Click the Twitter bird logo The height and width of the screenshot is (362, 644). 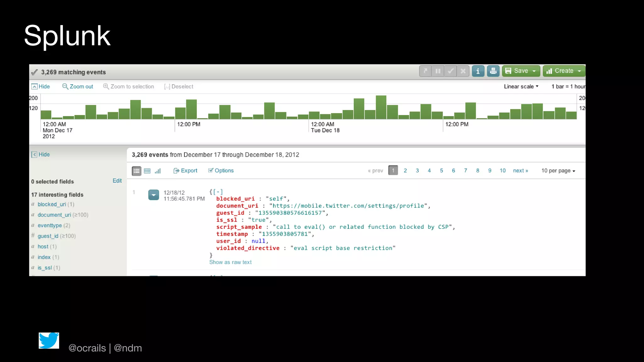[x=49, y=341]
